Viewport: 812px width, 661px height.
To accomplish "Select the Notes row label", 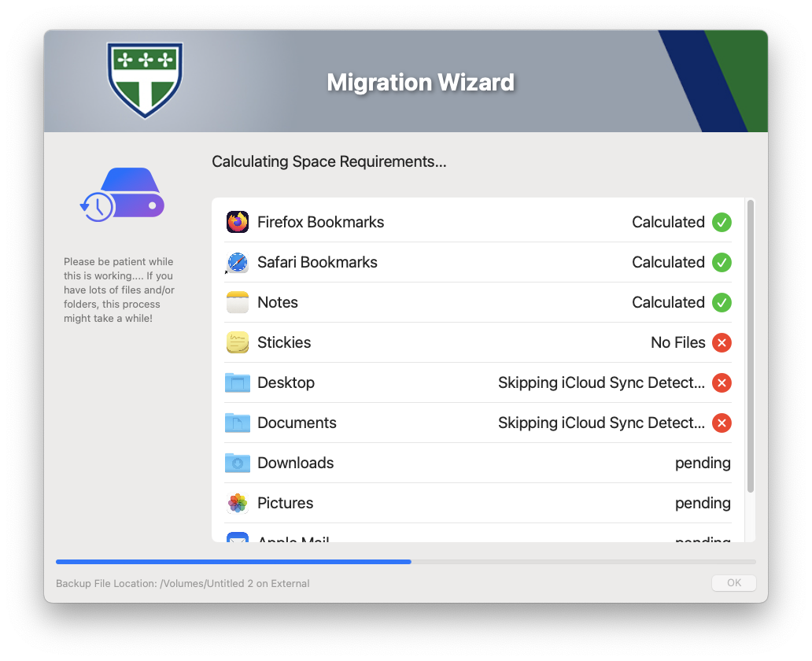I will pyautogui.click(x=278, y=302).
